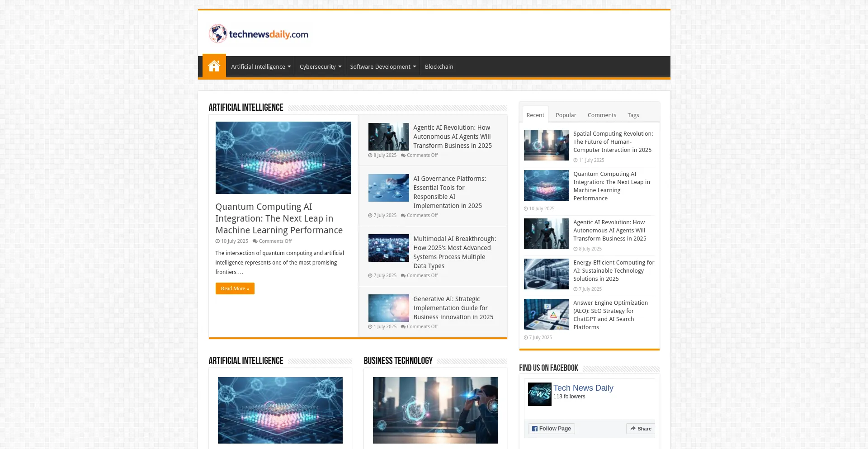Open the Blockchain menu item
The image size is (868, 449).
[439, 66]
